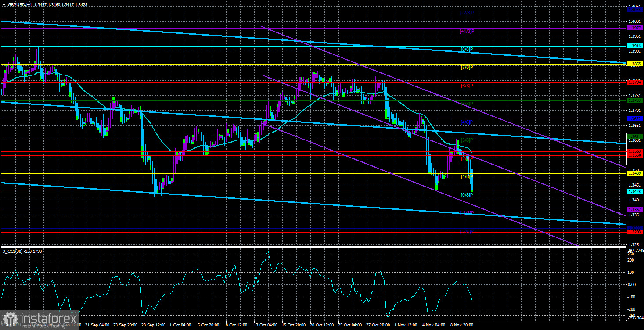Select the blue 1.3672 price tag
The width and height of the screenshot is (644, 330).
(x=635, y=118)
